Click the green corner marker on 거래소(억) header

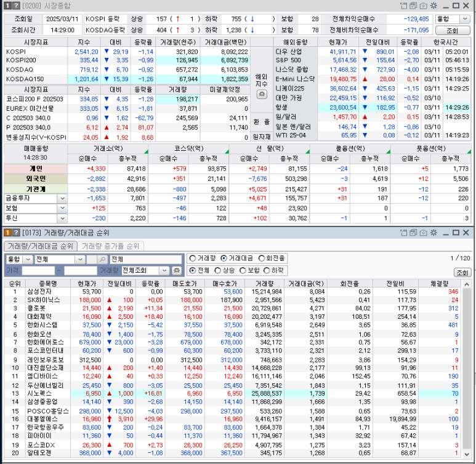pos(147,151)
